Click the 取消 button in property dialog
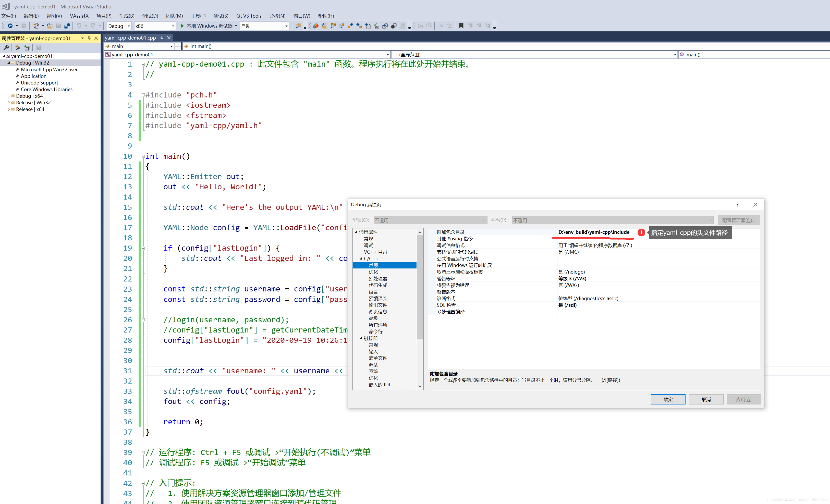The width and height of the screenshot is (830, 504). coord(706,399)
